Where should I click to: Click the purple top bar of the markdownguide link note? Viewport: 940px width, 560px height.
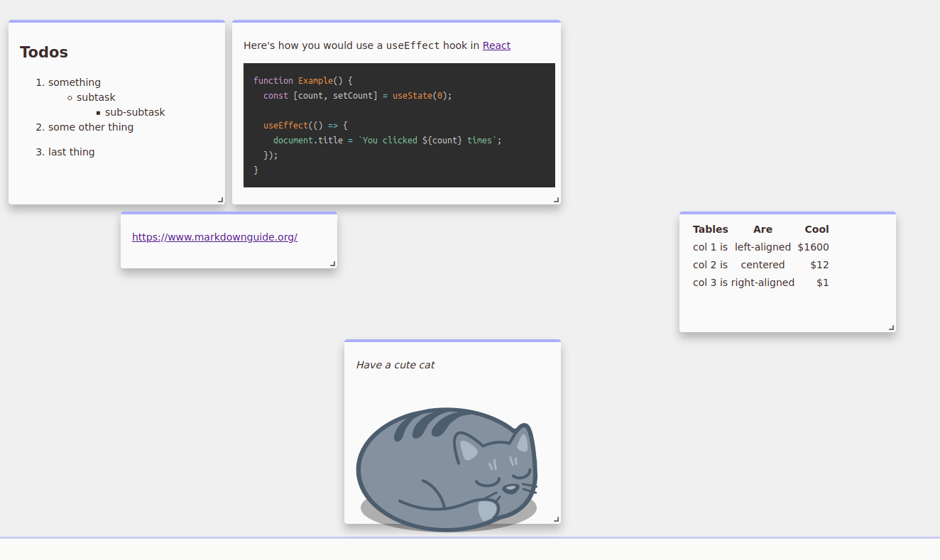(x=229, y=213)
